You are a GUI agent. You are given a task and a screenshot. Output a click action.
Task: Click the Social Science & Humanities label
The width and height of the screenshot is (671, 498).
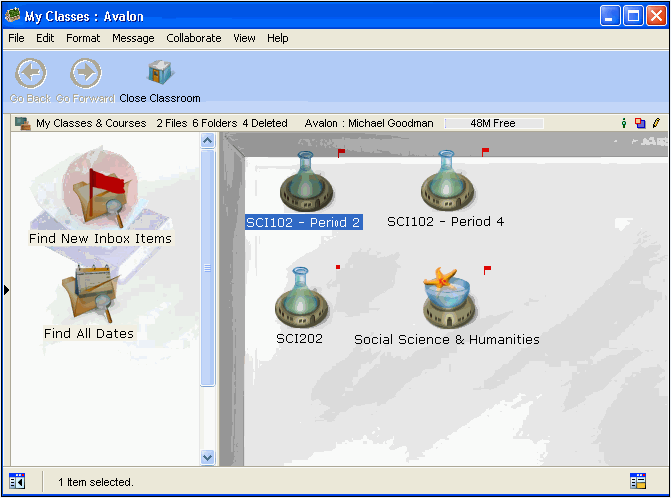446,339
